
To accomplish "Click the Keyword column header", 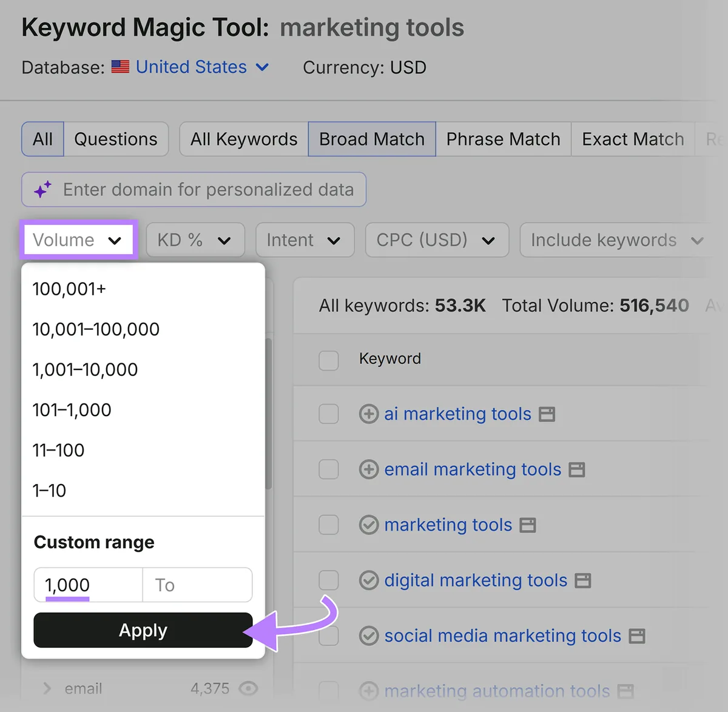I will pos(389,359).
